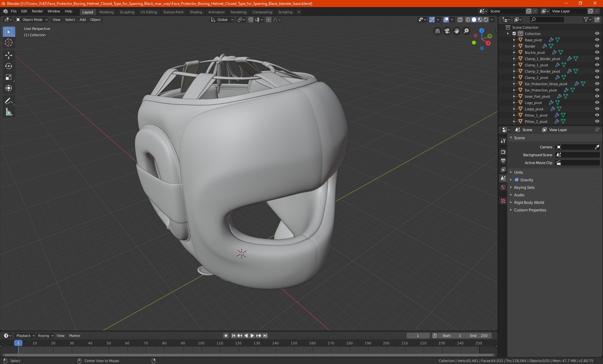This screenshot has width=603, height=364.
Task: Open the Keying popover in timeline
Action: 45,336
